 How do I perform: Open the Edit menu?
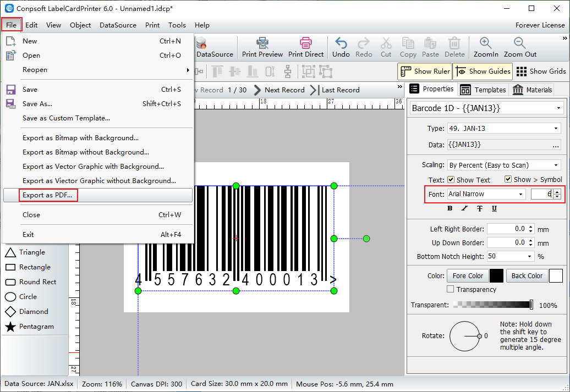[x=31, y=25]
